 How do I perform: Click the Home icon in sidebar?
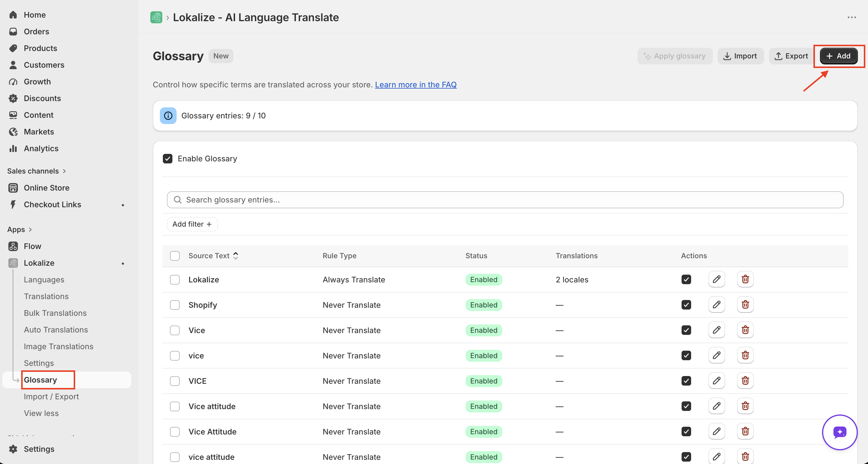(13, 15)
